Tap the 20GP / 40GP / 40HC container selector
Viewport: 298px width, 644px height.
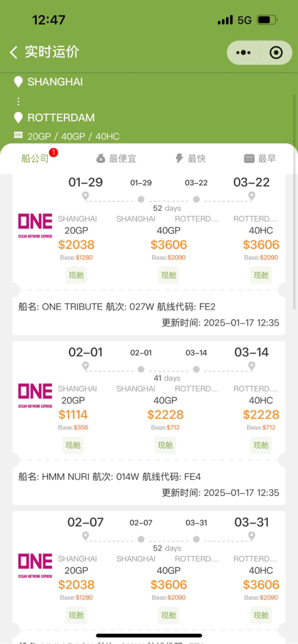pos(73,136)
